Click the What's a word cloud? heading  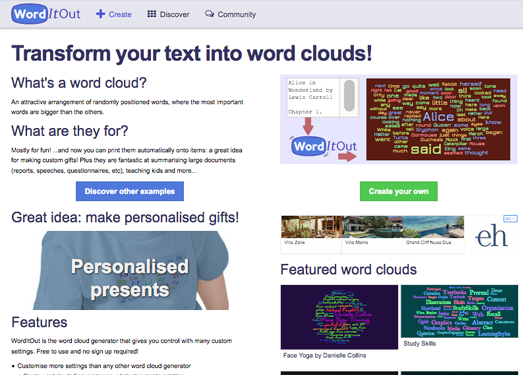(79, 83)
